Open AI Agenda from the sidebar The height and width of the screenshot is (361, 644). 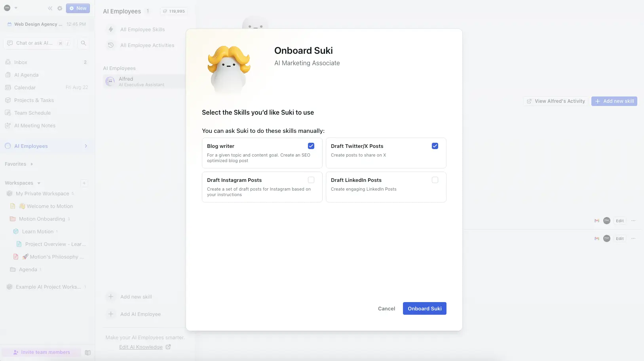(27, 75)
